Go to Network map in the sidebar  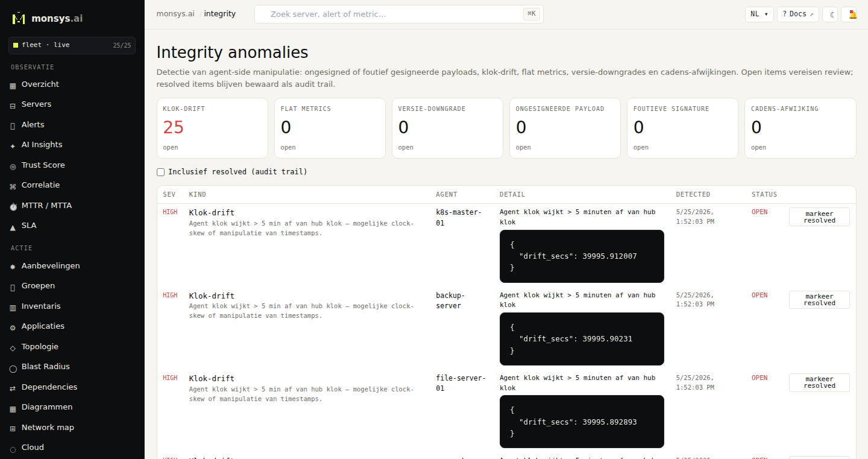point(48,427)
